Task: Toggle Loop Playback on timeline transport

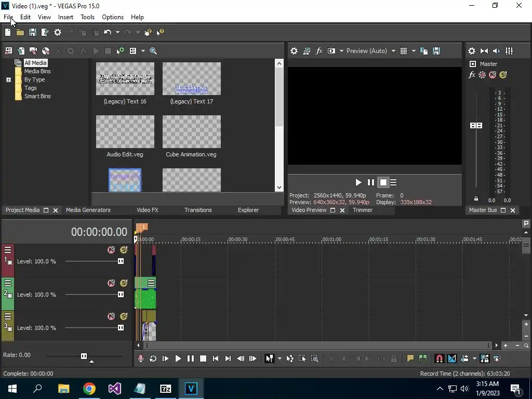Action: click(153, 358)
